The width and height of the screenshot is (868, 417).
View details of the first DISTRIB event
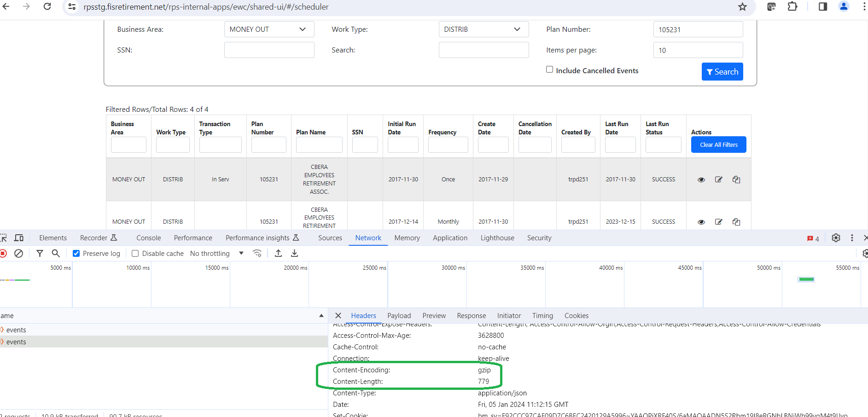701,179
